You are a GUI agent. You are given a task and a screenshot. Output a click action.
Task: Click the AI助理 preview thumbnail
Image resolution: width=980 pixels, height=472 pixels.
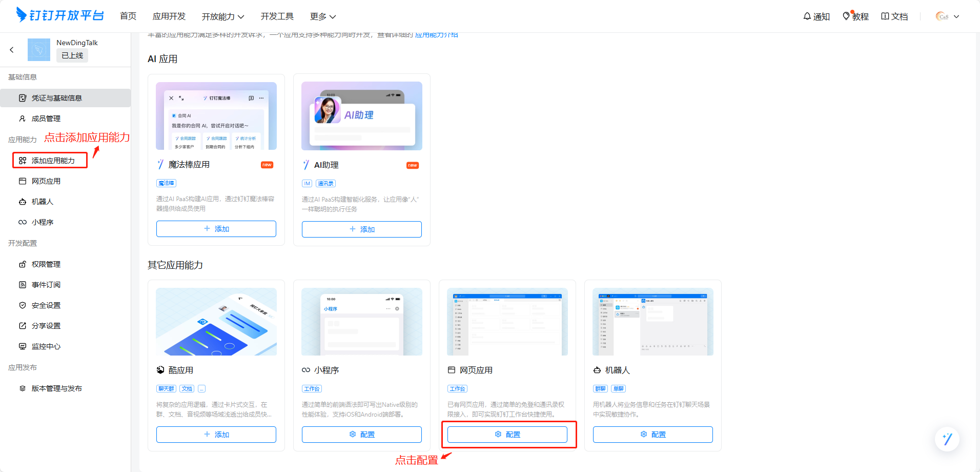tap(361, 116)
